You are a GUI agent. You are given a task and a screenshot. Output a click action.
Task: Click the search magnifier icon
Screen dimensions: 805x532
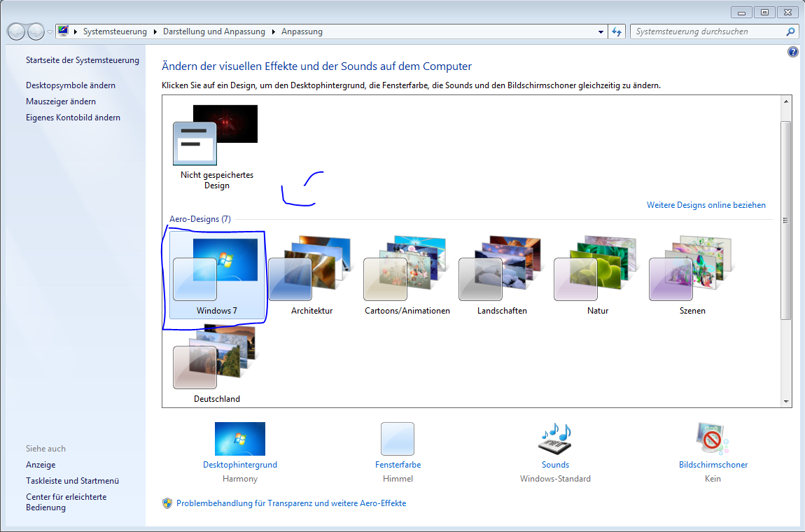click(790, 31)
